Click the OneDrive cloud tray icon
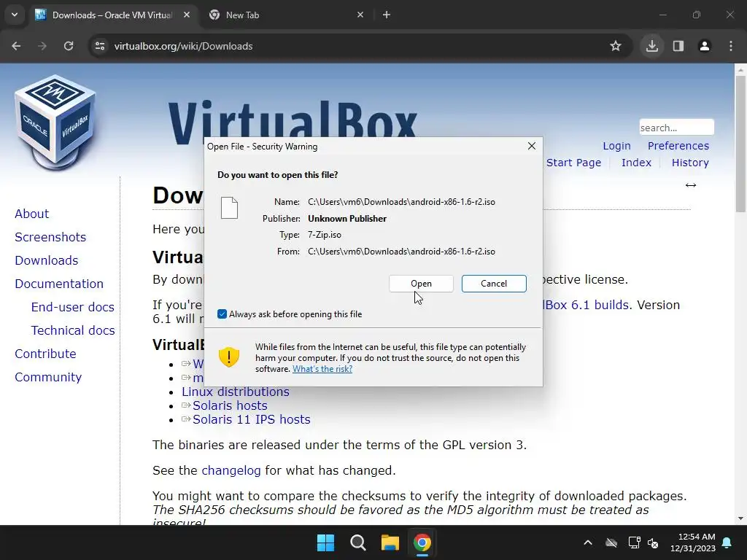Viewport: 747px width, 560px height. tap(611, 542)
